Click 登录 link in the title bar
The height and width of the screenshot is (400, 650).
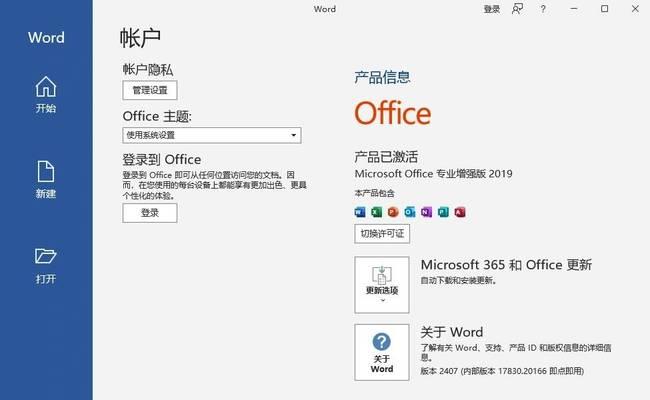point(492,9)
